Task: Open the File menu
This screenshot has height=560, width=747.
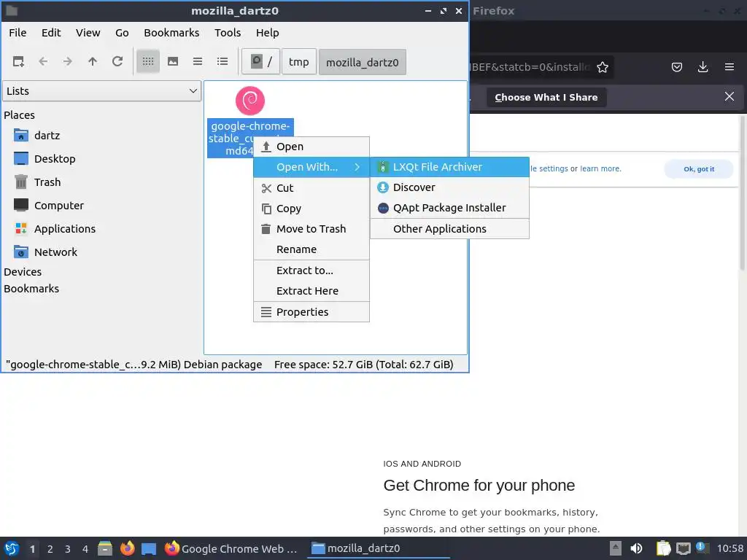Action: click(x=18, y=33)
